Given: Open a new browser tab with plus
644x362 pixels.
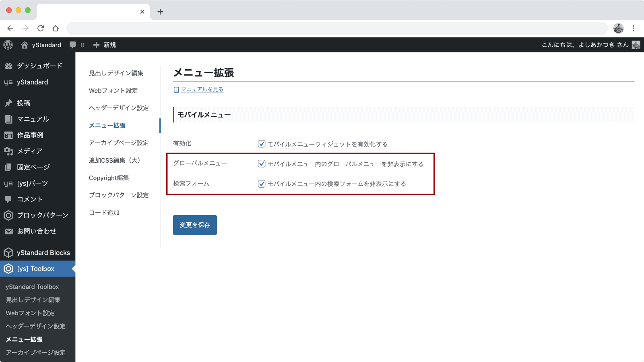Looking at the screenshot, I should coord(160,12).
